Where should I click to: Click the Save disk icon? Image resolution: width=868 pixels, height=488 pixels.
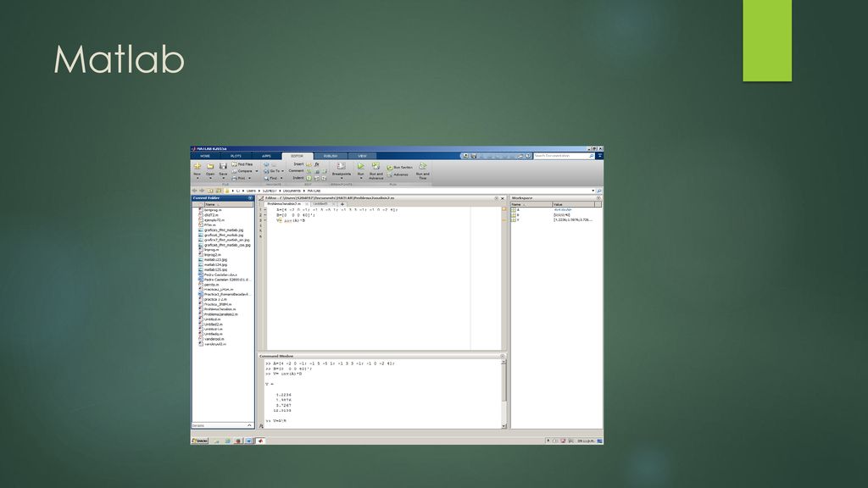[x=223, y=166]
